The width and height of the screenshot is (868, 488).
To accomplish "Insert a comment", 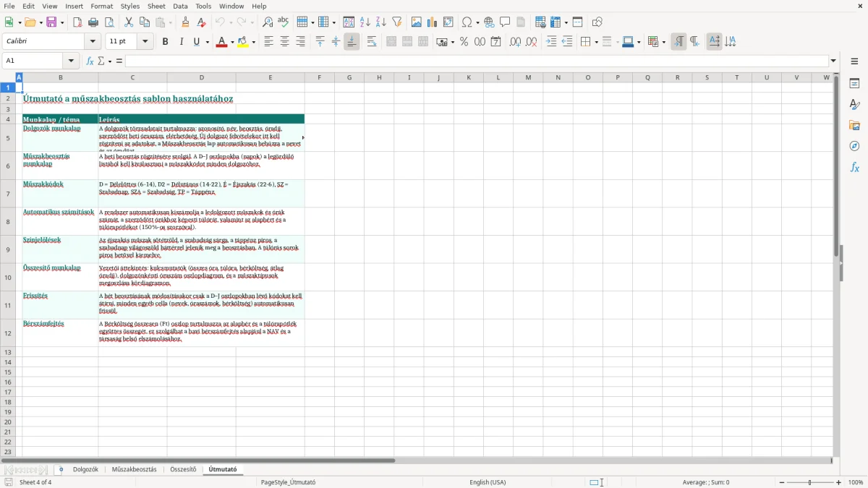I will coord(505,22).
